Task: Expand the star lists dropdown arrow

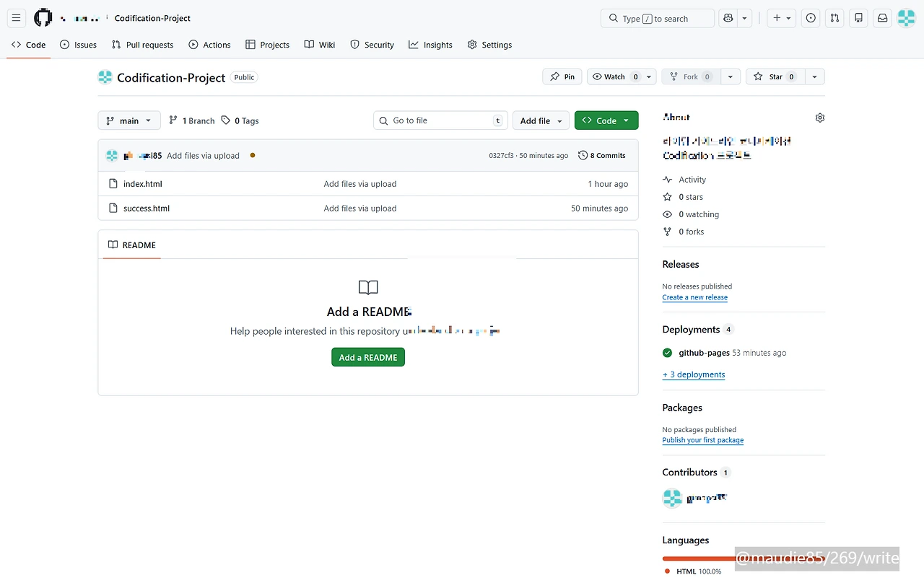Action: coord(814,76)
